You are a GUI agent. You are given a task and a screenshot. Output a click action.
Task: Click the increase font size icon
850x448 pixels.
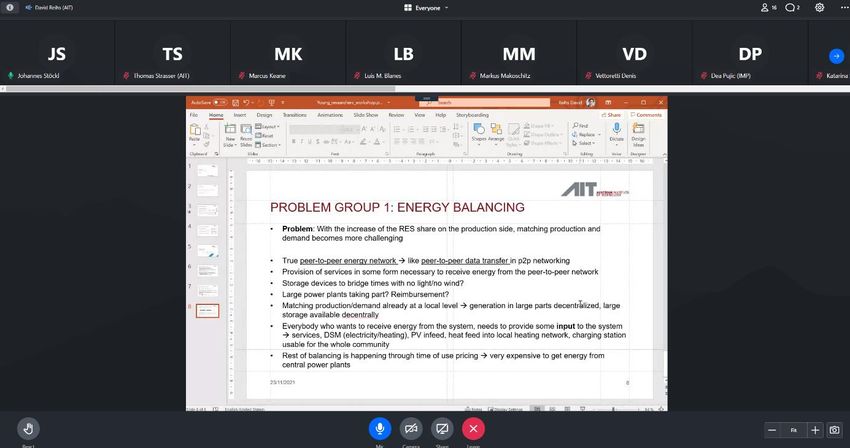click(364, 129)
